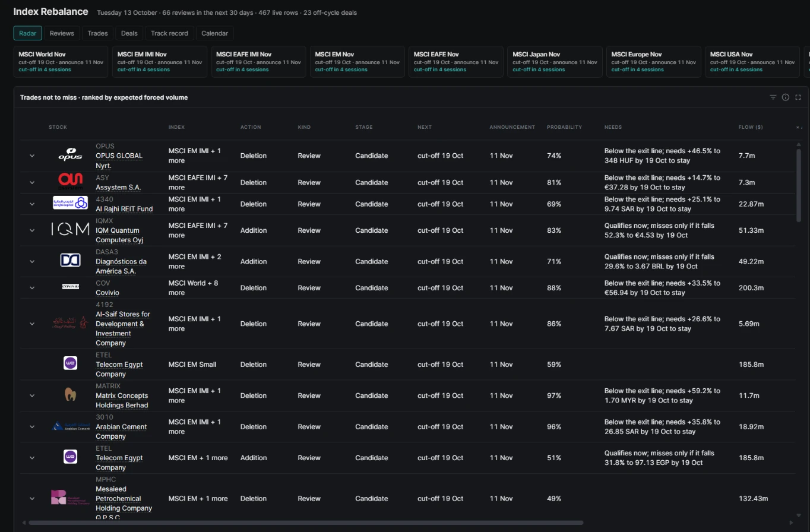Click Telecom Egypt logo in the Addition row

click(x=70, y=458)
